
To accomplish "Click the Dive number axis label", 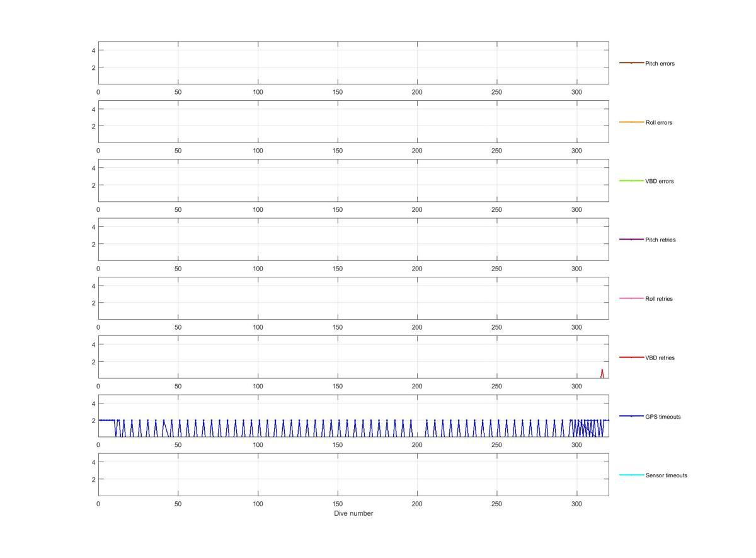I will click(353, 513).
